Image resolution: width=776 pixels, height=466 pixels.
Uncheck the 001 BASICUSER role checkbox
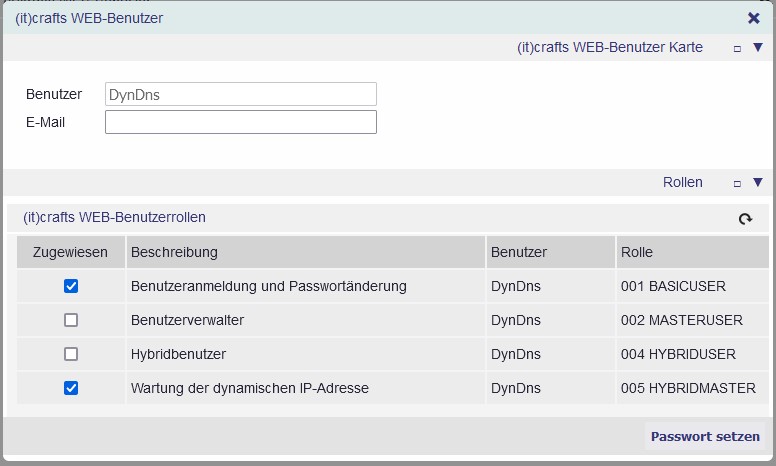[71, 286]
